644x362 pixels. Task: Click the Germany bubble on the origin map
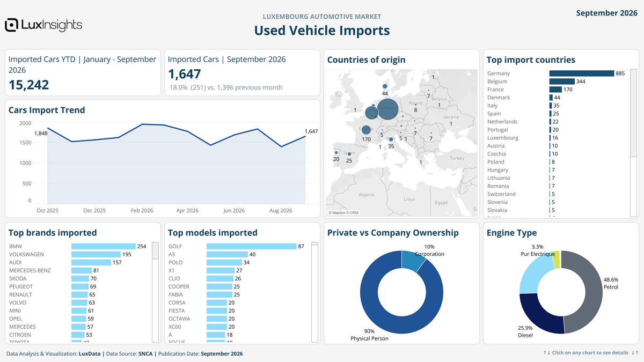pyautogui.click(x=387, y=109)
